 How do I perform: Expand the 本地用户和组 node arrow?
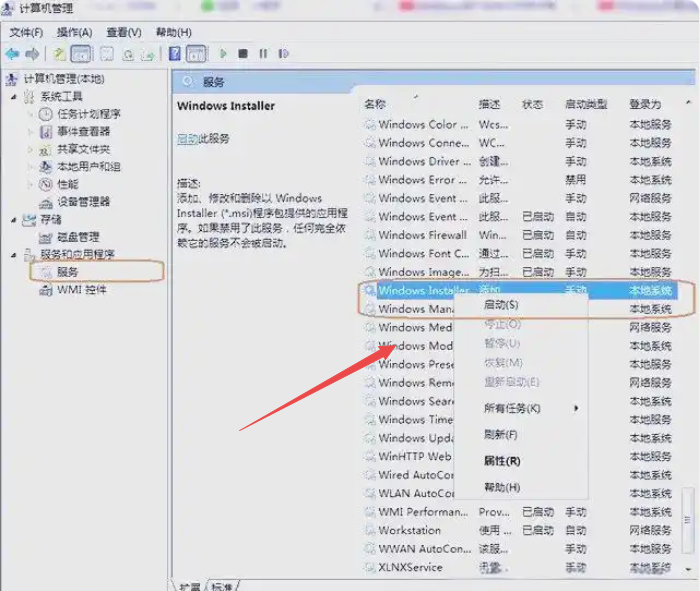pos(30,167)
